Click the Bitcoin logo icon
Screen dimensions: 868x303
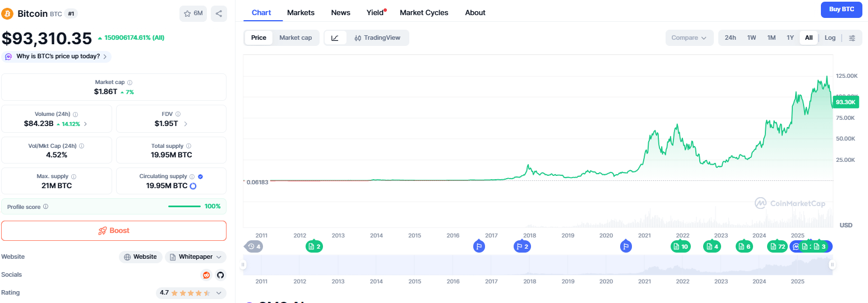pyautogui.click(x=8, y=13)
